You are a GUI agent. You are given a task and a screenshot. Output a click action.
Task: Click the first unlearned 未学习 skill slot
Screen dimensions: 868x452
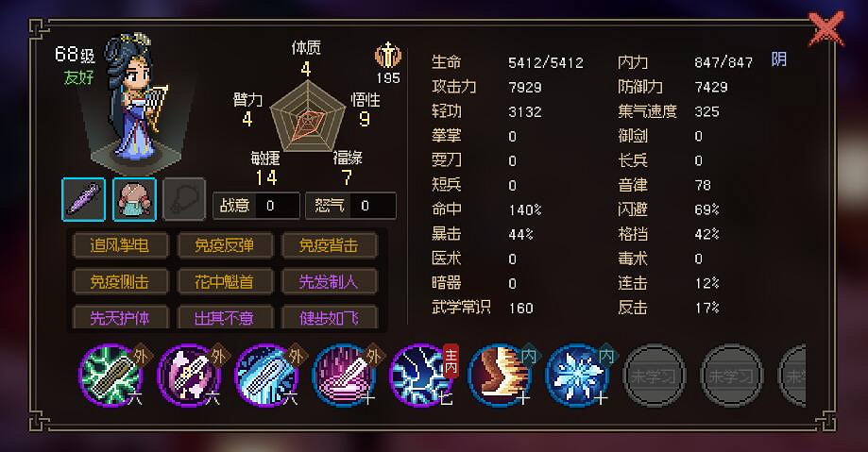[655, 376]
